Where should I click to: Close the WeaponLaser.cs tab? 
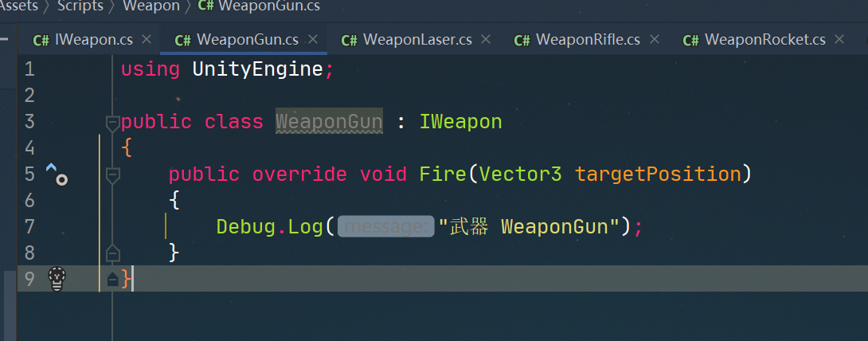tap(486, 39)
